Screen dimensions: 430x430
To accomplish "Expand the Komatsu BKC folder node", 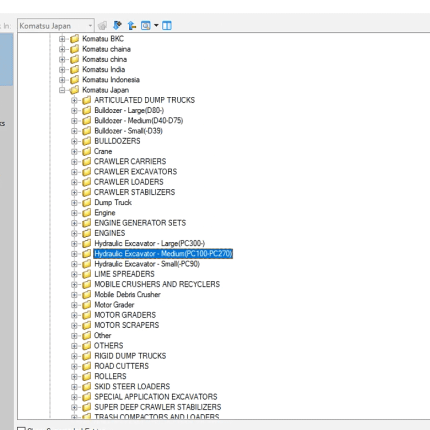I will coord(62,39).
